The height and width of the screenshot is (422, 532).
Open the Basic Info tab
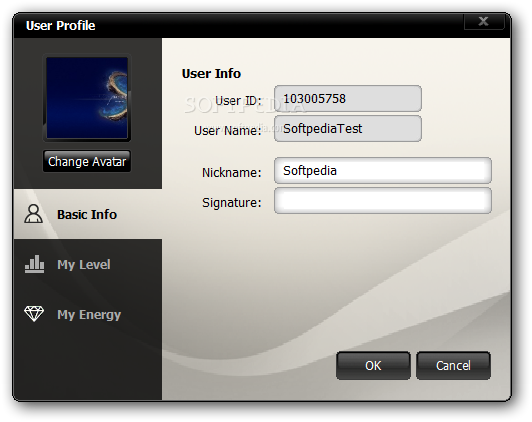pyautogui.click(x=88, y=214)
